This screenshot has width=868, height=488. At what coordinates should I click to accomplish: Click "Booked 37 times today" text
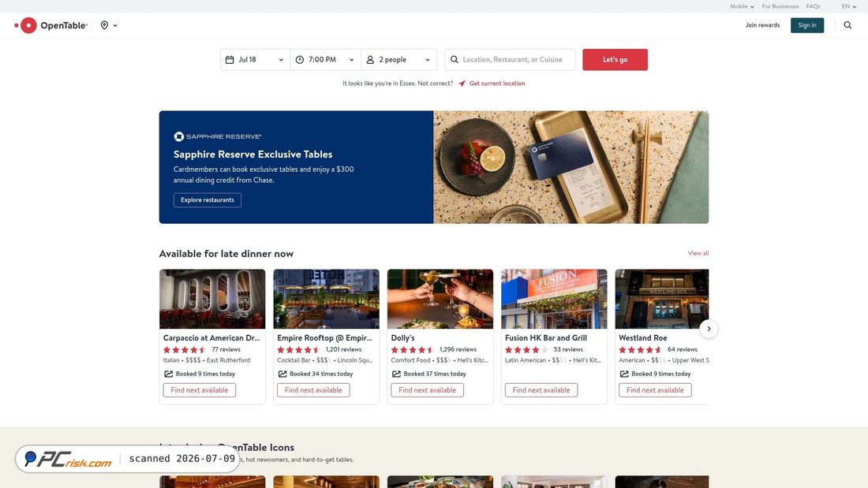435,374
